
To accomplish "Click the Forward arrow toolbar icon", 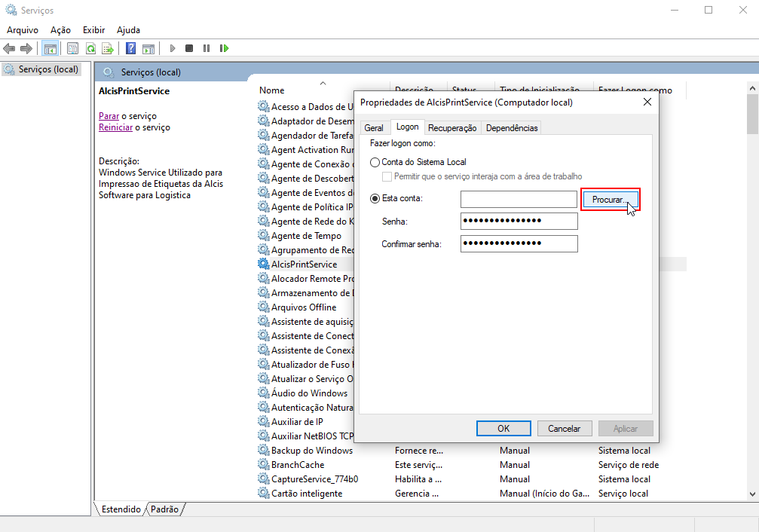I will pos(26,48).
